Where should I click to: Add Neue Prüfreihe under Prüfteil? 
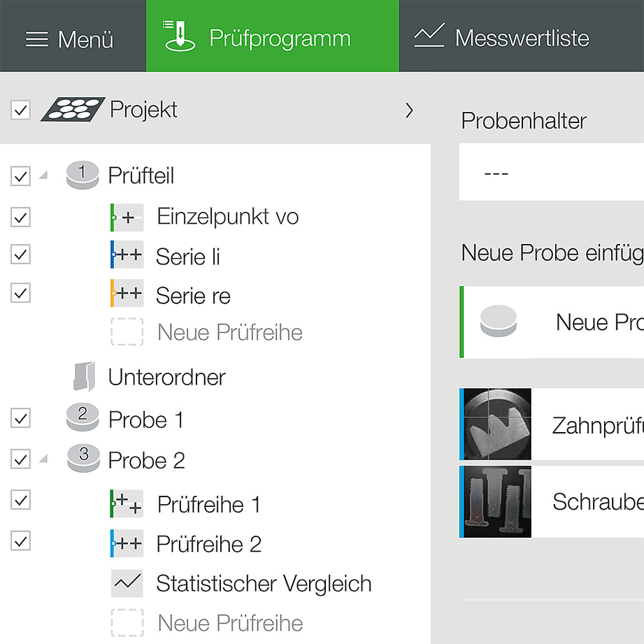click(x=207, y=332)
